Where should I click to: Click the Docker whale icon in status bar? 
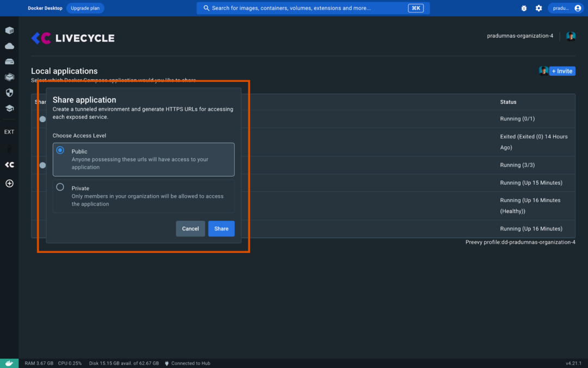pyautogui.click(x=8, y=363)
